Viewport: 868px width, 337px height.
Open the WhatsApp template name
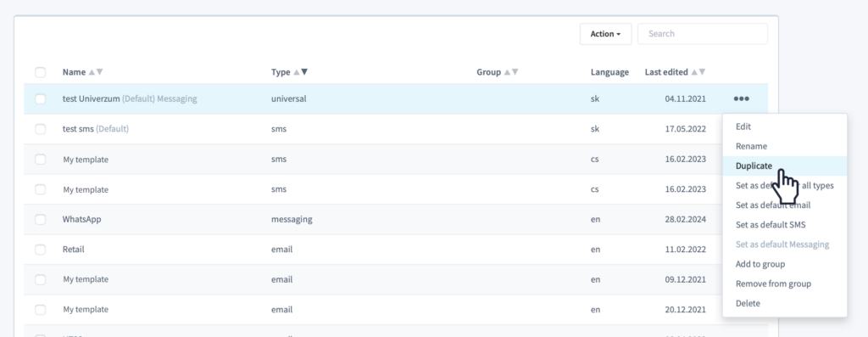coord(82,220)
